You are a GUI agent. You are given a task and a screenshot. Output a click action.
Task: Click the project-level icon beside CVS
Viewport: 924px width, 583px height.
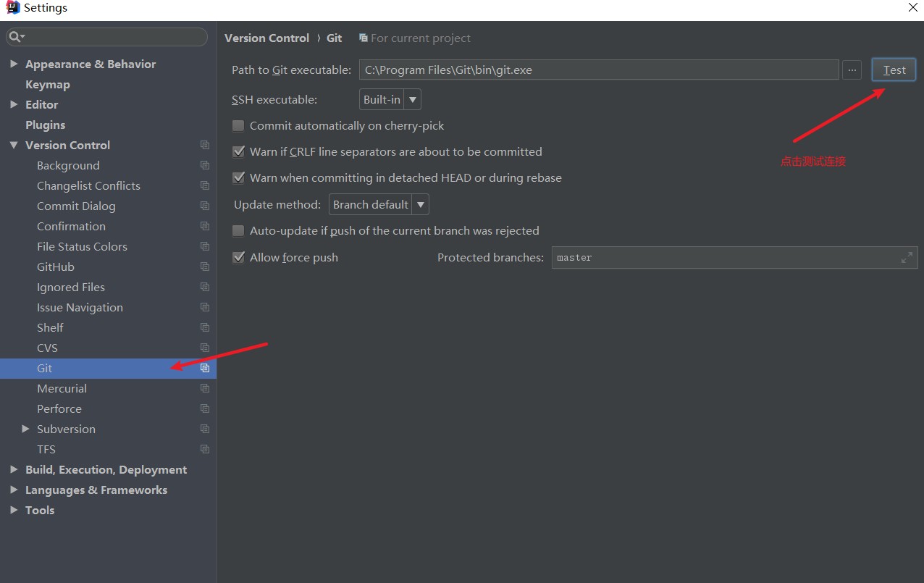tap(205, 348)
